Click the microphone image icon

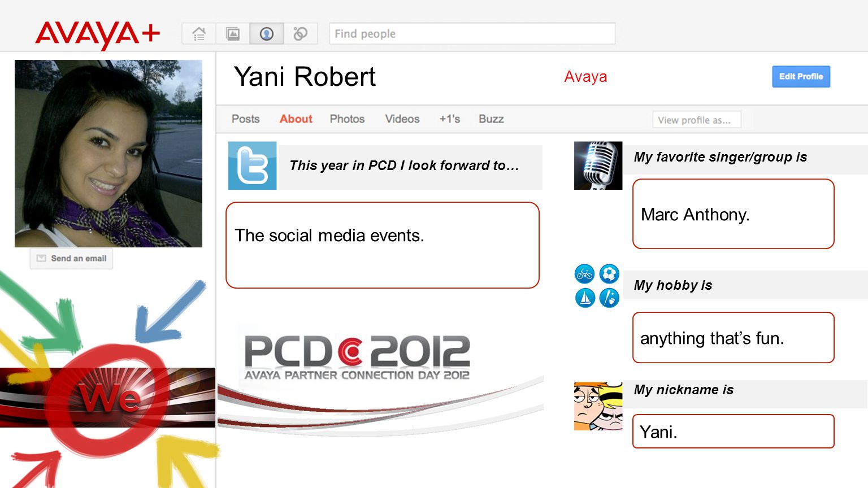coord(598,165)
